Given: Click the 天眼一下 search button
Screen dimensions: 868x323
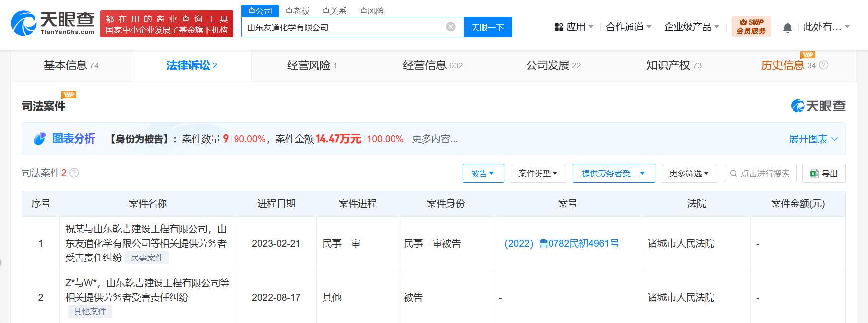Looking at the screenshot, I should 487,27.
